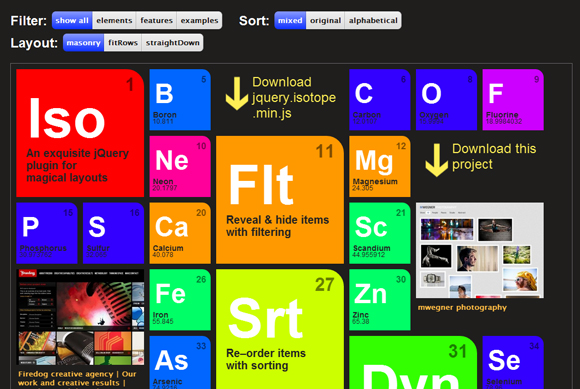The image size is (580, 389).
Task: Sort items in mixed order
Action: (x=290, y=20)
